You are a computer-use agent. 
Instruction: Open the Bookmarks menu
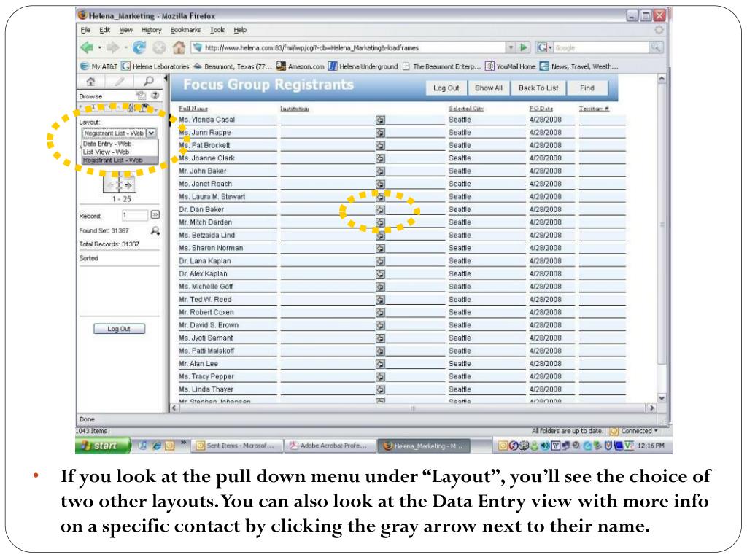tap(186, 30)
